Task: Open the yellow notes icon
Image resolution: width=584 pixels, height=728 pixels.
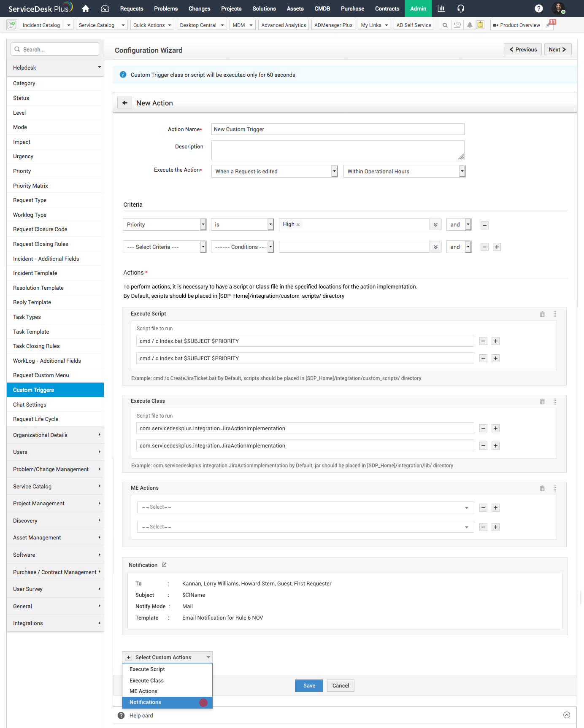Action: (x=480, y=25)
